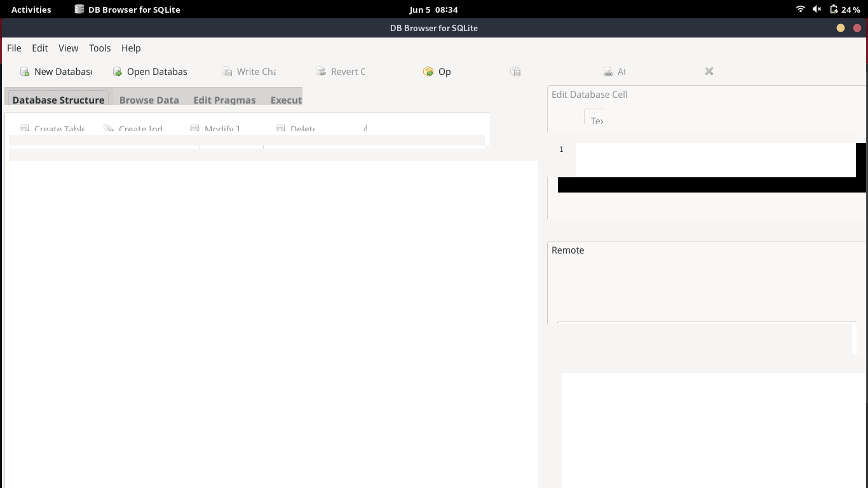Open the Execute SQL tab
The image size is (868, 488).
(286, 100)
